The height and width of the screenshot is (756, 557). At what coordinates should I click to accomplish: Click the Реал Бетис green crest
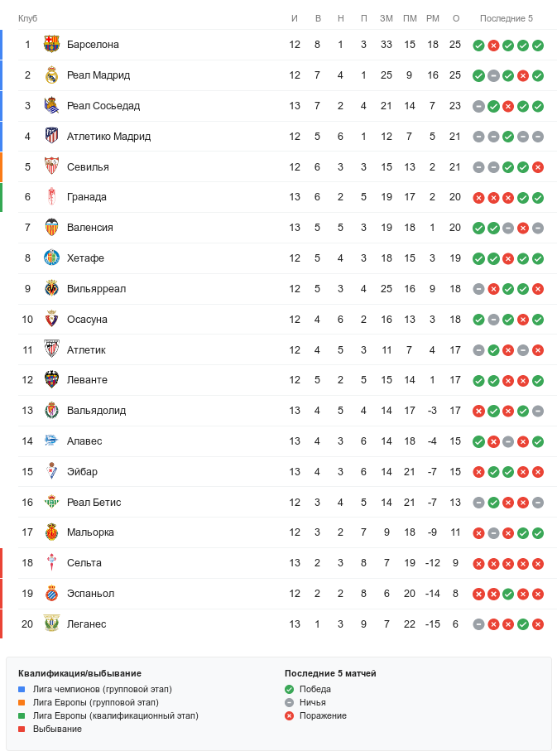tap(51, 502)
